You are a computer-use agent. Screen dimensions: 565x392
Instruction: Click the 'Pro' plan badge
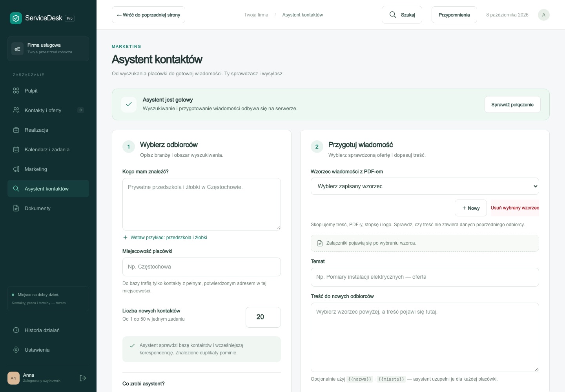click(x=70, y=18)
